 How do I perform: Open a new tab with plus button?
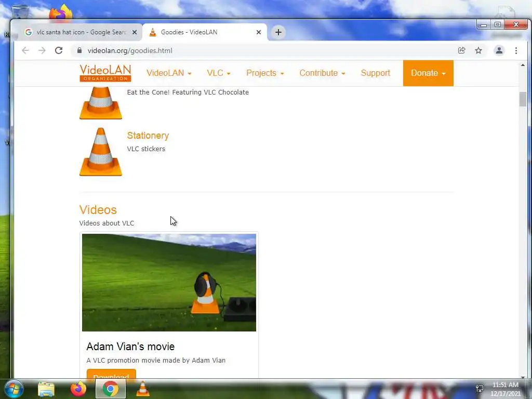278,32
